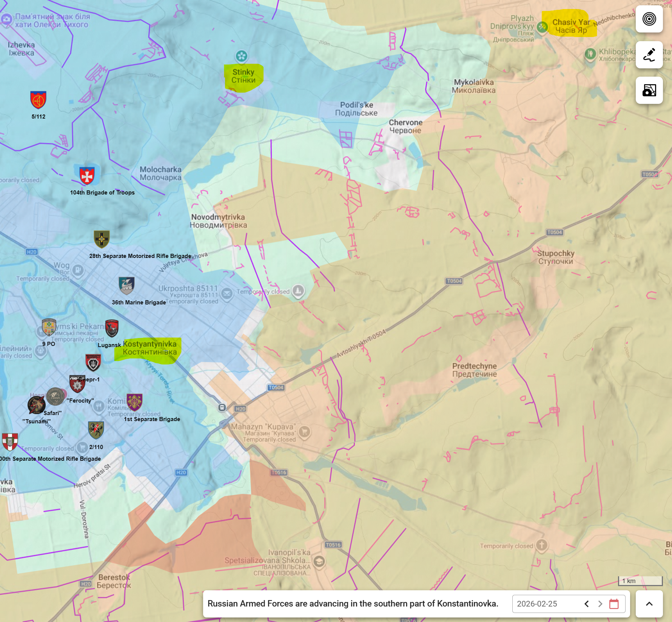This screenshot has width=672, height=622.
Task: Select the Stupochky village label
Action: pyautogui.click(x=556, y=257)
